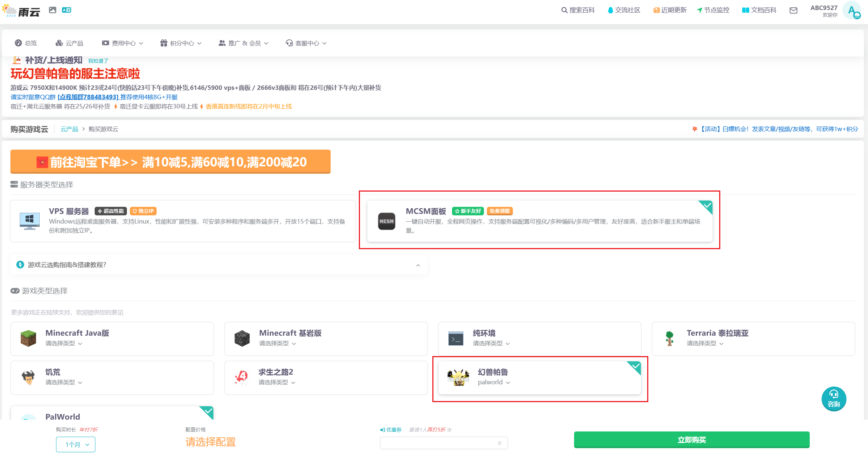
Task: Open the 积分中心 menu
Action: pos(181,43)
